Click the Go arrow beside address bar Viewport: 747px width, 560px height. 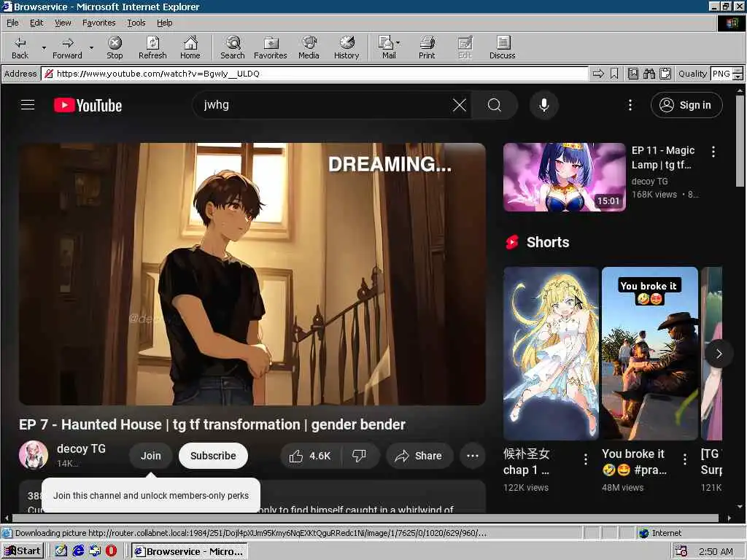tap(598, 74)
